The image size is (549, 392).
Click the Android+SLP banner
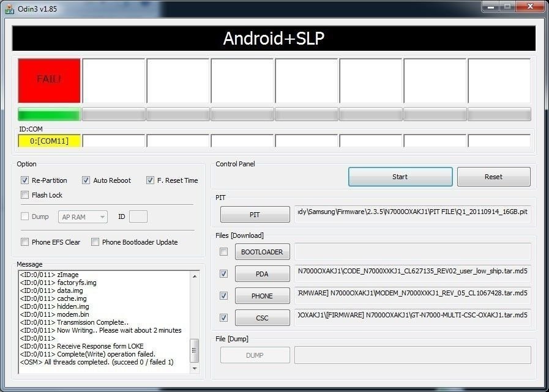coord(274,38)
